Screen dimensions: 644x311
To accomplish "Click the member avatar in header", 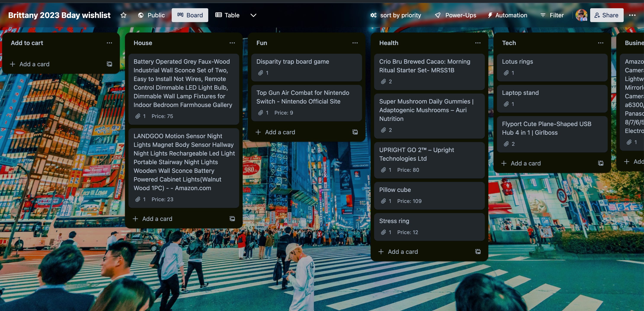I will click(581, 15).
